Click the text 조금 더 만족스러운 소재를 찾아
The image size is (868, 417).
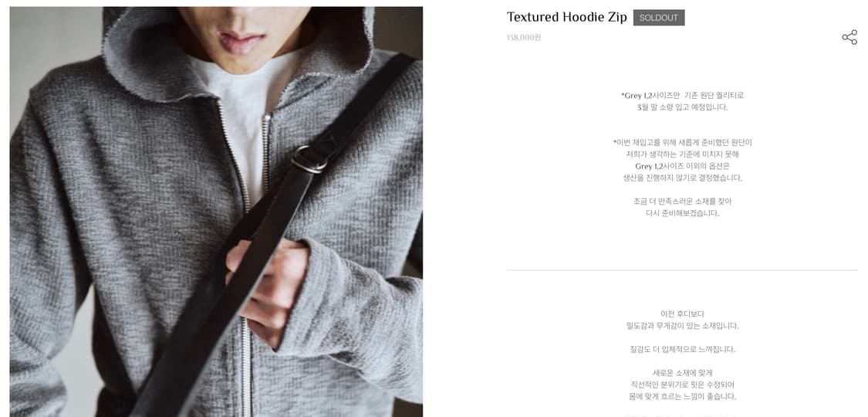682,201
